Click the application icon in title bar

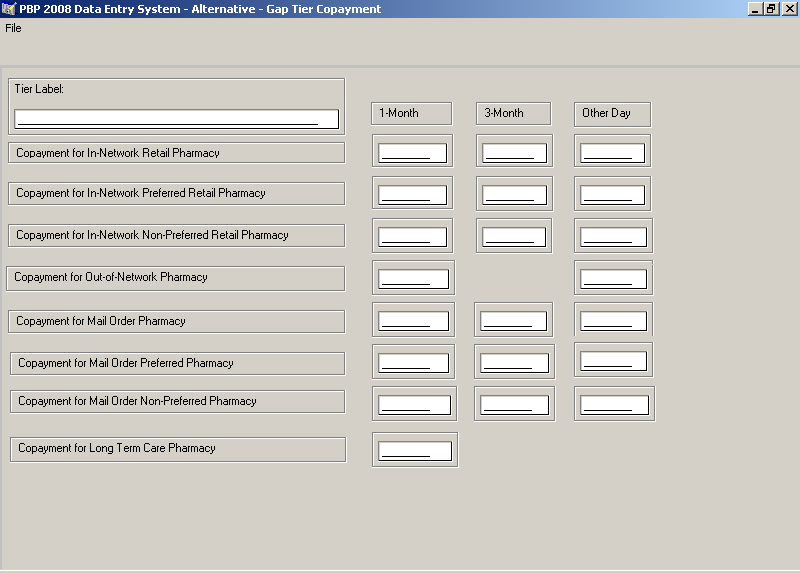click(9, 9)
